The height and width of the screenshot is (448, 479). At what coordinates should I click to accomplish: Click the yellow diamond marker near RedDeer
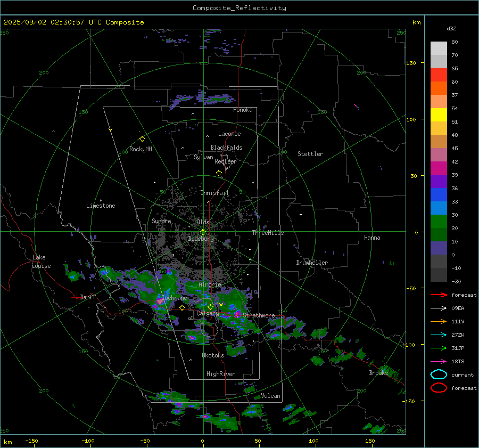click(219, 173)
